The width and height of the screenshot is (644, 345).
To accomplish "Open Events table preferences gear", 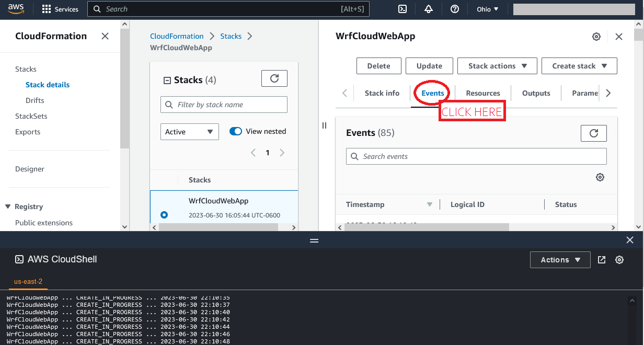I will [600, 177].
